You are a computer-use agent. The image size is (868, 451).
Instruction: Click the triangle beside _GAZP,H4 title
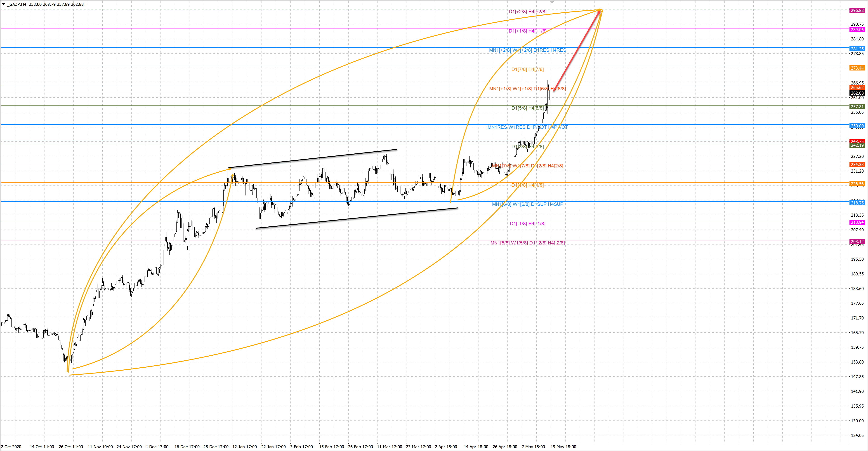pos(3,4)
